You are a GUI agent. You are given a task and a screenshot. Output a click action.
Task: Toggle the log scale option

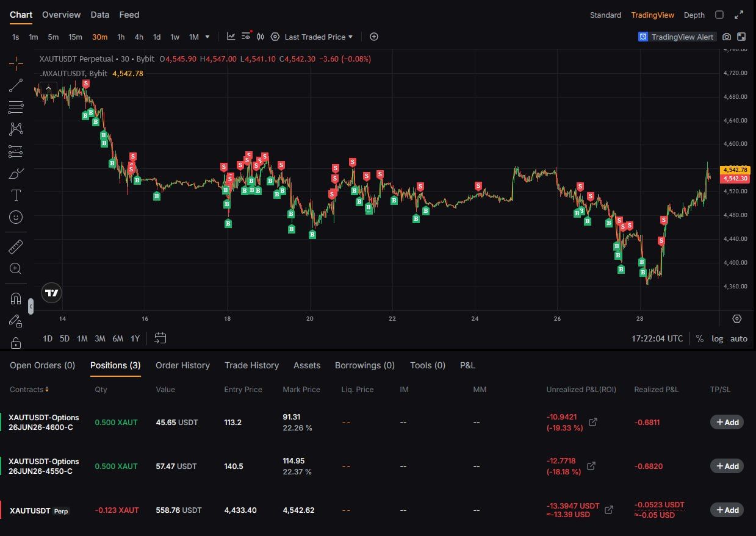tap(718, 338)
